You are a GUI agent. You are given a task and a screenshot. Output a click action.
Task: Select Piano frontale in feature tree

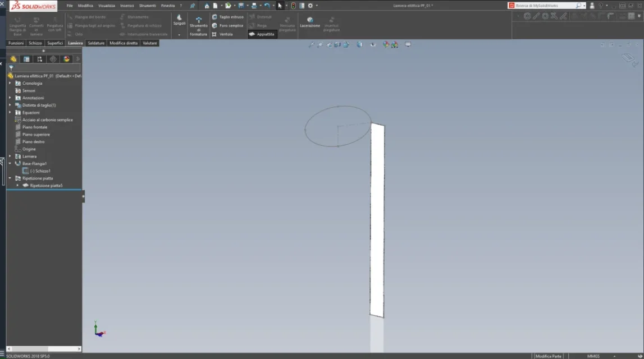[x=35, y=127]
